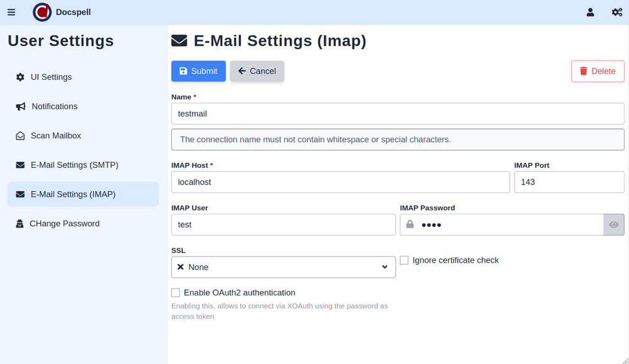629x364 pixels.
Task: Click the Change Password icon in sidebar
Action: coord(19,224)
